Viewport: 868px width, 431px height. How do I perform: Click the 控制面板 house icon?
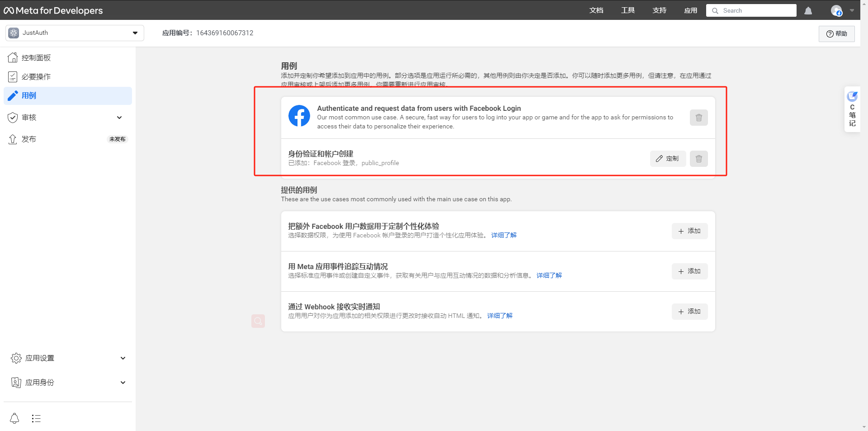13,57
